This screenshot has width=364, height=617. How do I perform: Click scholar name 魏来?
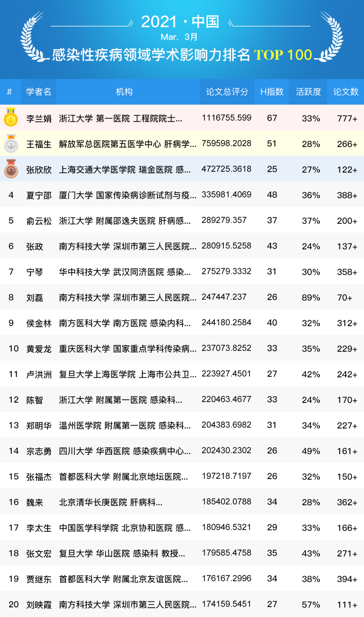tap(35, 503)
